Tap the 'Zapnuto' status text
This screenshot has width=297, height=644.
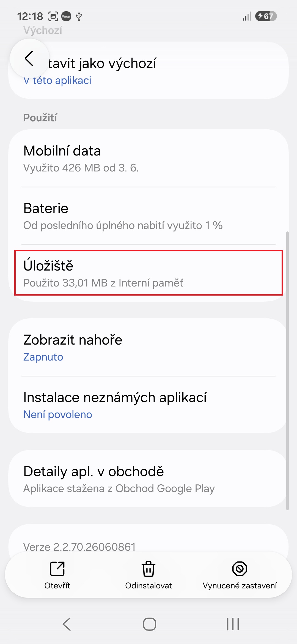43,357
